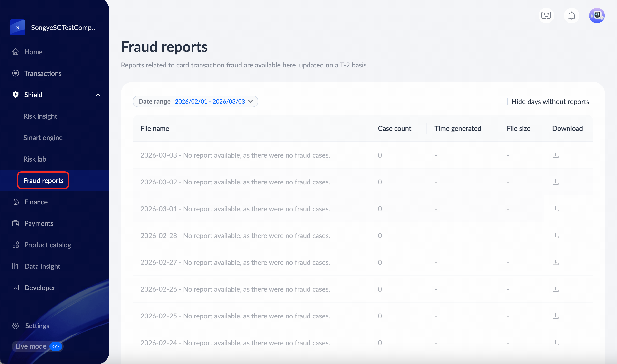The height and width of the screenshot is (364, 617).
Task: Open the feedback chat face icon
Action: 546,16
